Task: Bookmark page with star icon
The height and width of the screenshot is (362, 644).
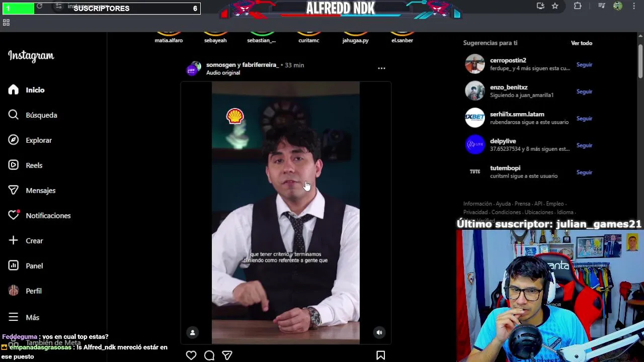Action: (555, 6)
